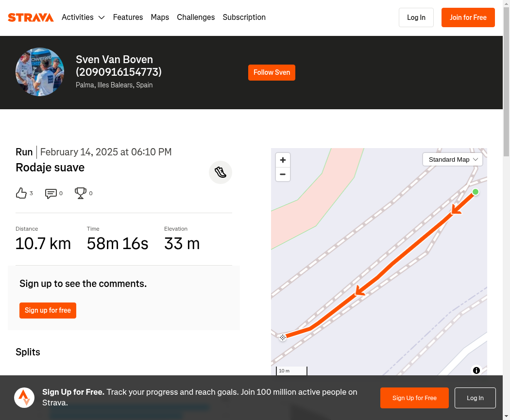510x420 pixels.
Task: Open the Subscription page
Action: click(244, 17)
